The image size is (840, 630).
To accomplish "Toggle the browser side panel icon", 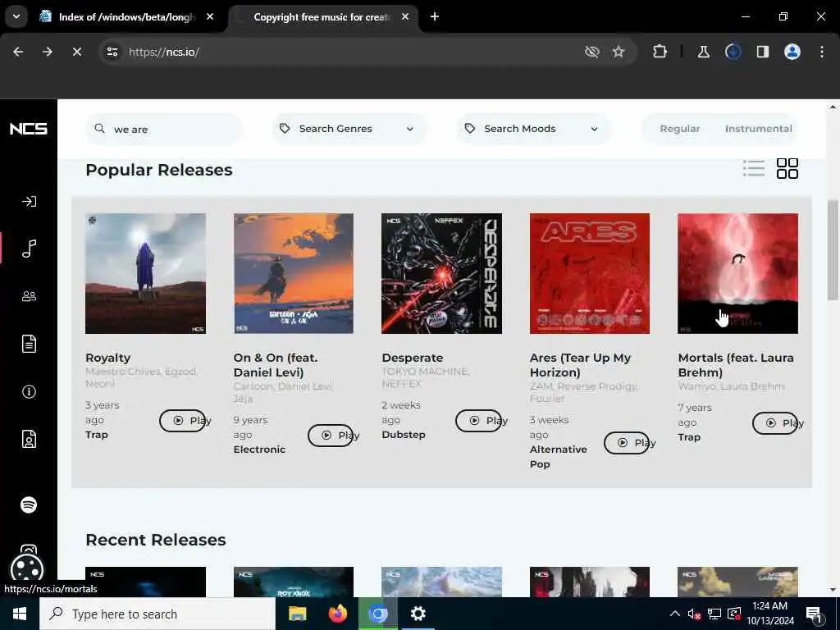I will tap(762, 52).
